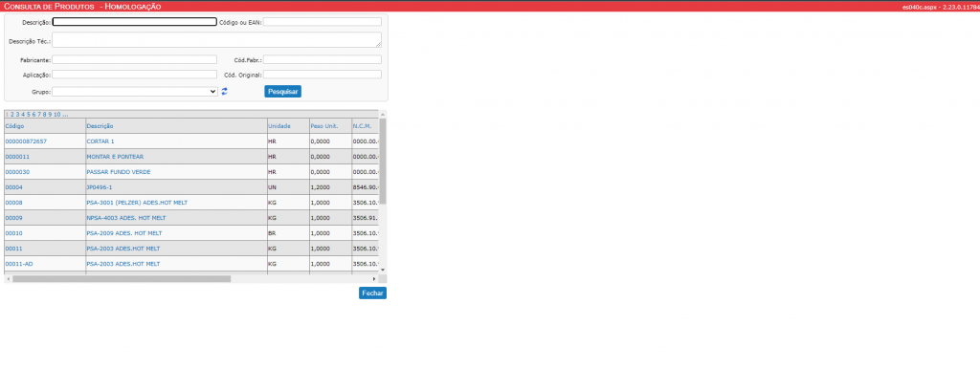Click the Código ou EAN field
This screenshot has width=980, height=369.
click(322, 21)
